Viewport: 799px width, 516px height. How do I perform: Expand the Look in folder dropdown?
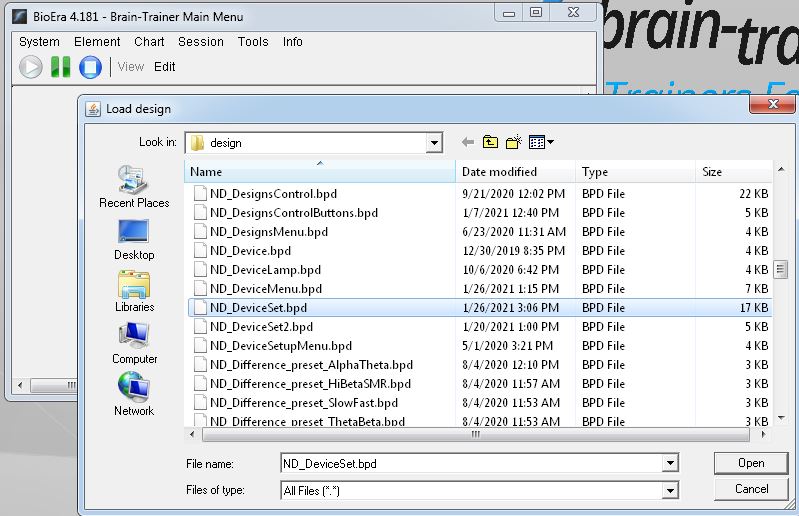point(434,143)
